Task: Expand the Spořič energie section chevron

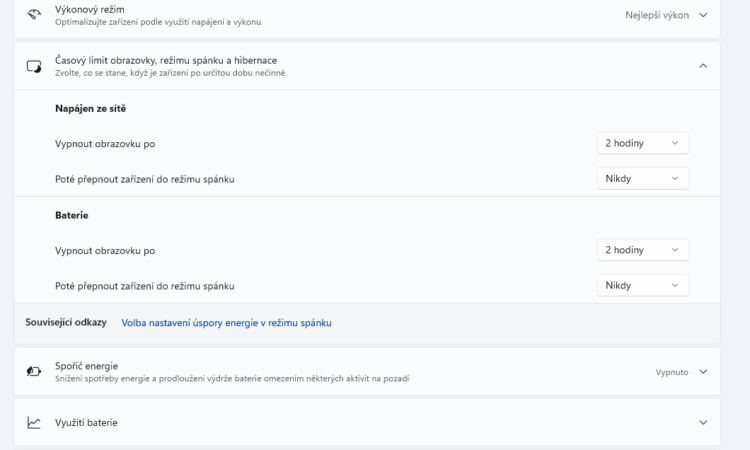Action: click(703, 372)
